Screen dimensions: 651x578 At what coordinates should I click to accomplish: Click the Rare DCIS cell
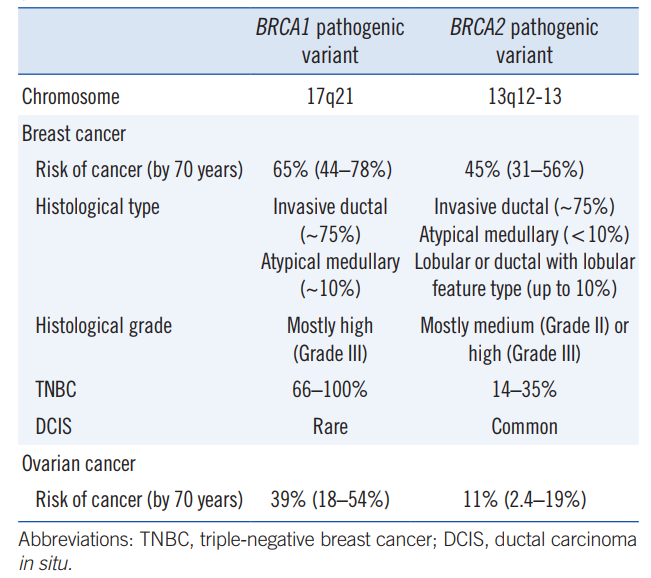click(x=330, y=427)
